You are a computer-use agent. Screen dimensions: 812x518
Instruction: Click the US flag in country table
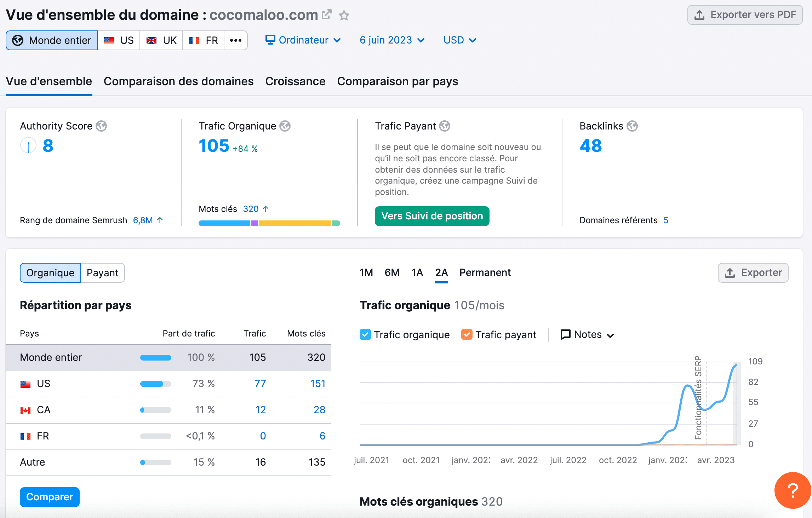click(25, 384)
